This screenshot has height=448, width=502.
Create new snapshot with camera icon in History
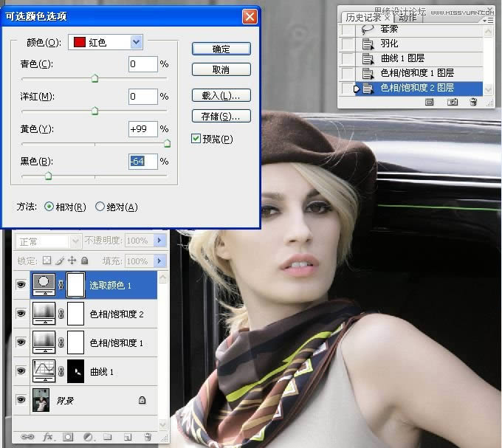[453, 103]
